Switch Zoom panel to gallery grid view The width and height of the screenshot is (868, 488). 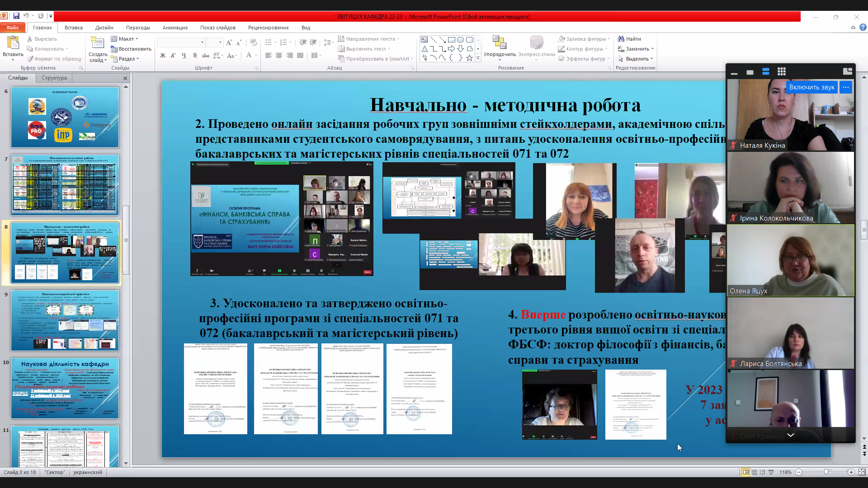781,71
